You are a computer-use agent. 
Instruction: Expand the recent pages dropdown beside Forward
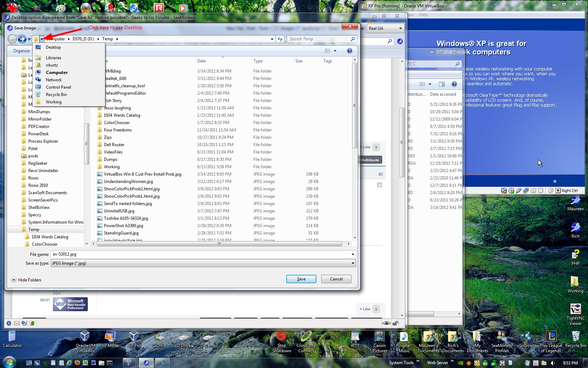point(29,39)
